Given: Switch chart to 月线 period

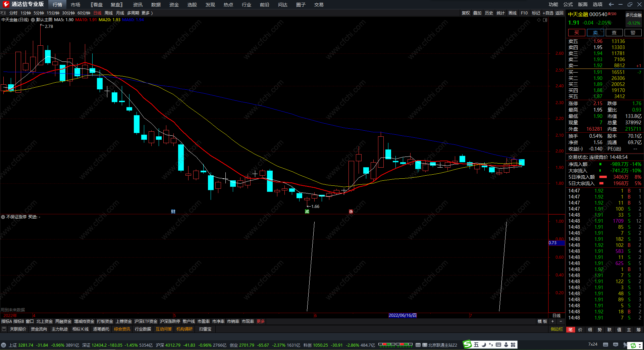Looking at the screenshot, I should (120, 13).
